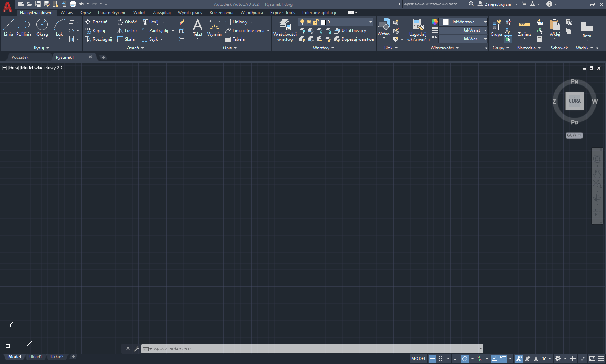The width and height of the screenshot is (606, 364).
Task: Click the Grupa group tool
Action: (x=496, y=28)
